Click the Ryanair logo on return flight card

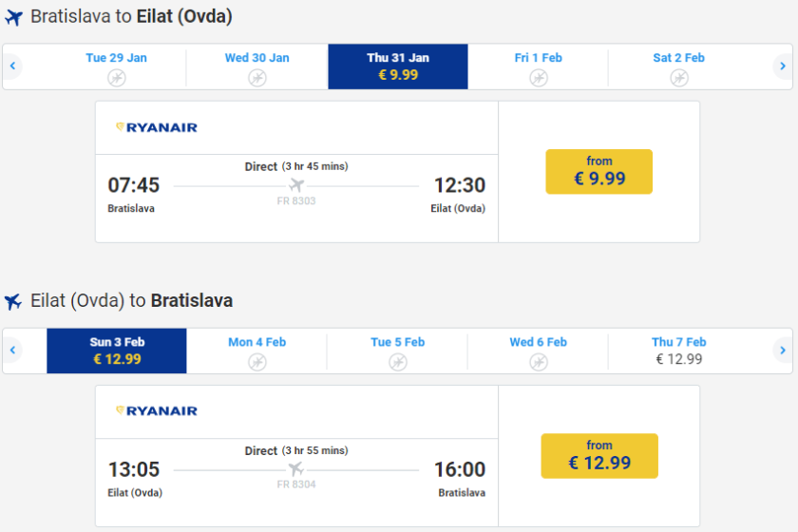(x=157, y=411)
